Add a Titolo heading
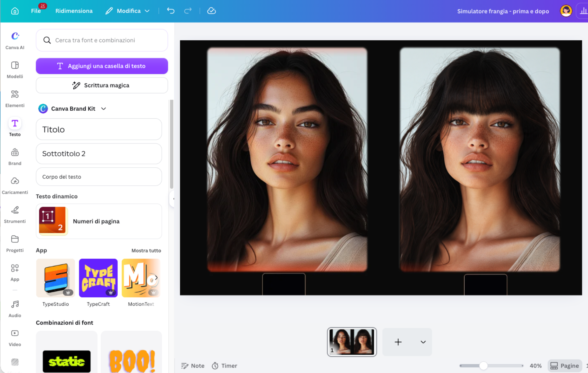 (99, 129)
